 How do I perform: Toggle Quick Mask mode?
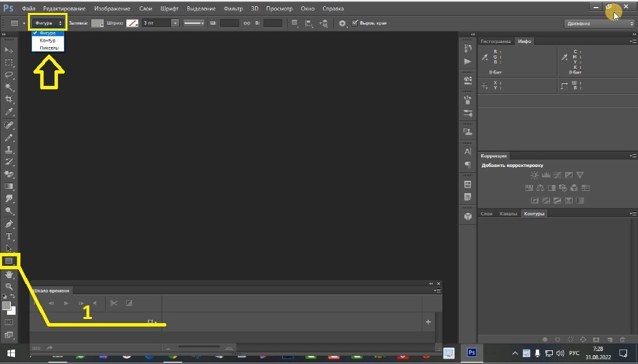click(9, 322)
